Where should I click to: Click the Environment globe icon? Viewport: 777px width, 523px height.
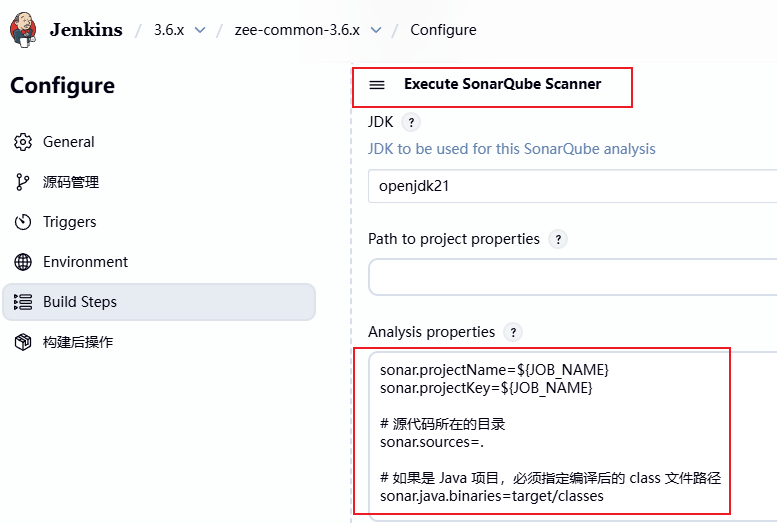click(23, 262)
